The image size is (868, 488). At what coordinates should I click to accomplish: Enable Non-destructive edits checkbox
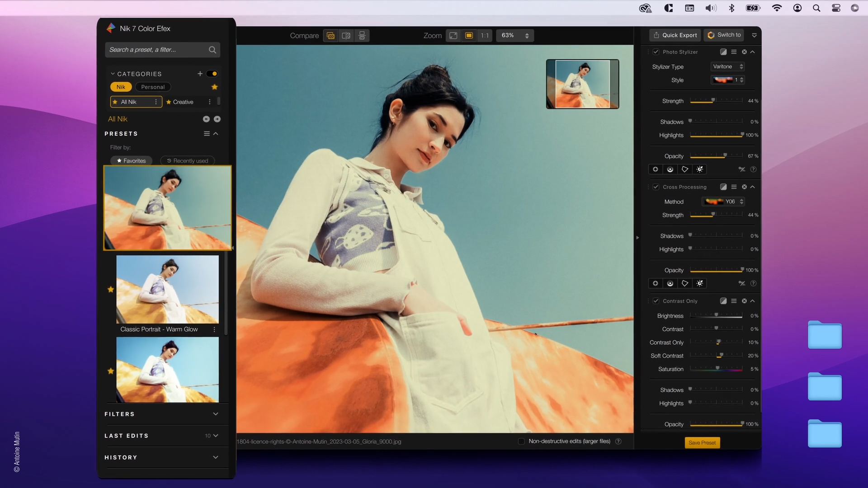pos(521,441)
